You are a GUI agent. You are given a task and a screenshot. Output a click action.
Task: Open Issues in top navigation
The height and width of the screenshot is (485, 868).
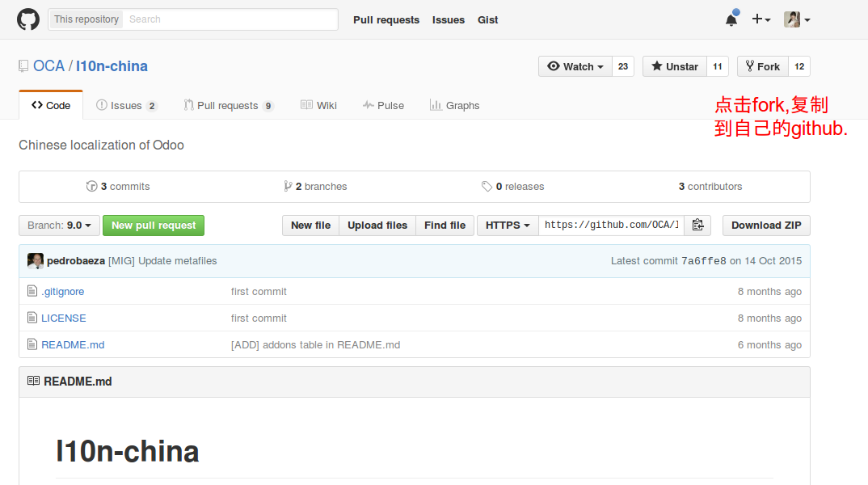coord(449,20)
